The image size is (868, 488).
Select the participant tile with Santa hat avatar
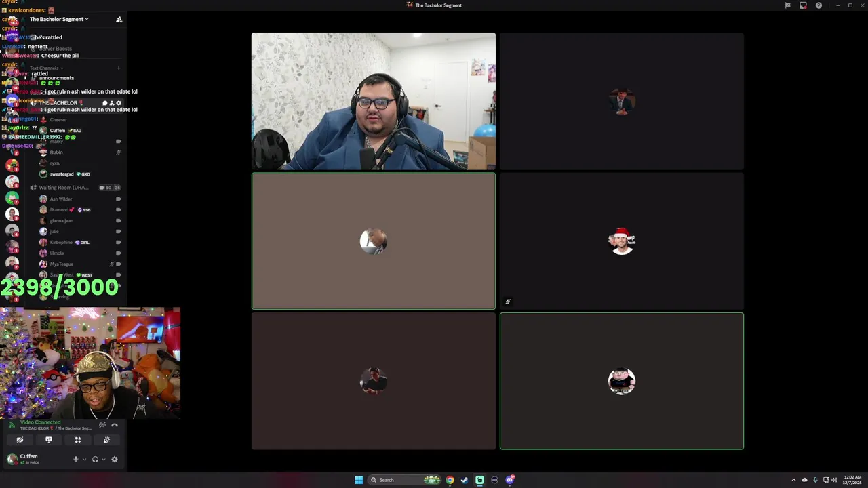tap(622, 241)
